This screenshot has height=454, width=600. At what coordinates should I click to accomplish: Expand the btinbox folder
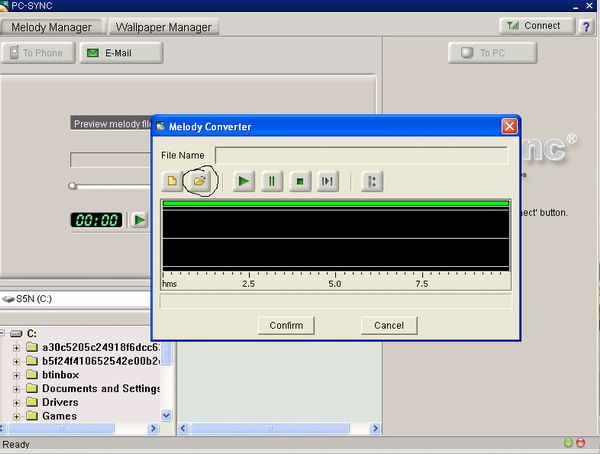pos(16,375)
